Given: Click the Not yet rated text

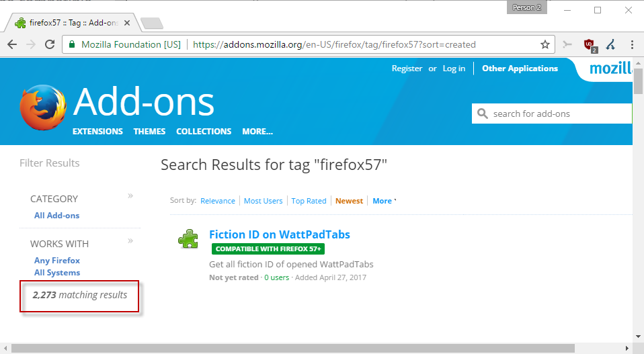Looking at the screenshot, I should tap(234, 277).
